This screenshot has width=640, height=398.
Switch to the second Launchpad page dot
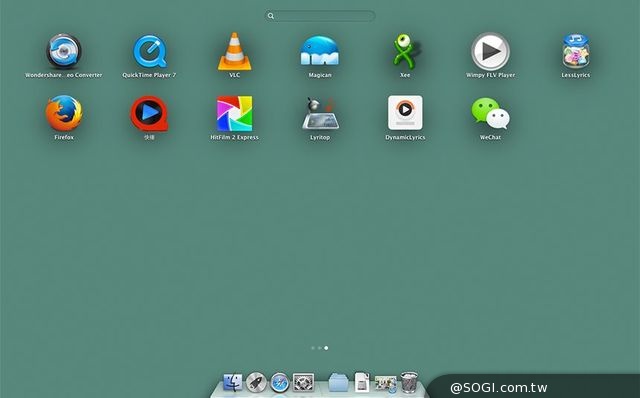[320, 348]
